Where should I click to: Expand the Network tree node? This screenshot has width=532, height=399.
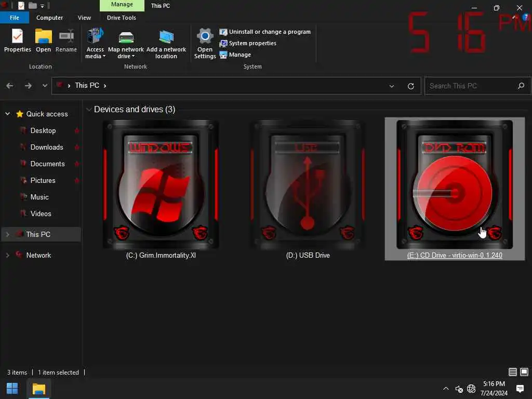(x=7, y=255)
